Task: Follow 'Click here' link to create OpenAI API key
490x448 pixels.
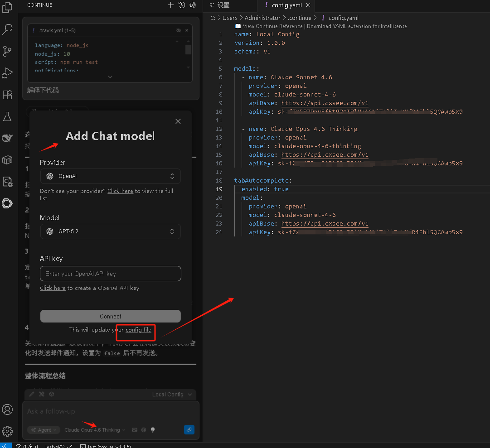Action: (x=53, y=288)
